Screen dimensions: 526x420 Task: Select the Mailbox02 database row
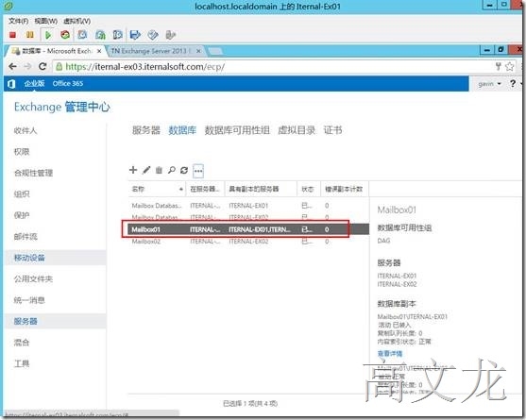[248, 242]
